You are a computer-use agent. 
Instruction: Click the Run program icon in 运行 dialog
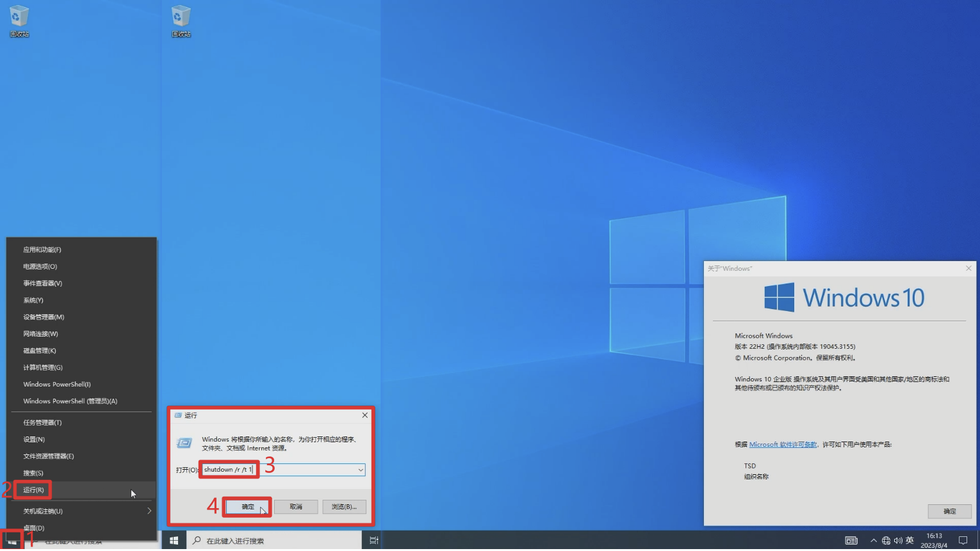(x=184, y=443)
